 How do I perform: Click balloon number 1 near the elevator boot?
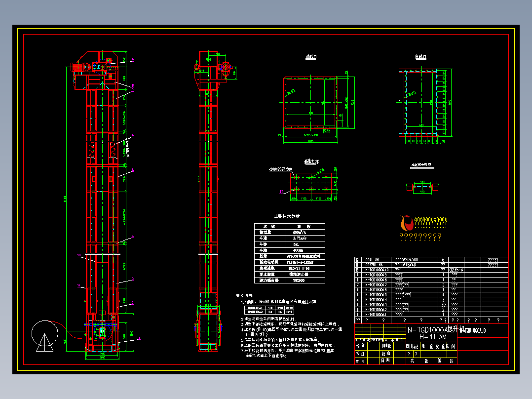click(x=140, y=338)
